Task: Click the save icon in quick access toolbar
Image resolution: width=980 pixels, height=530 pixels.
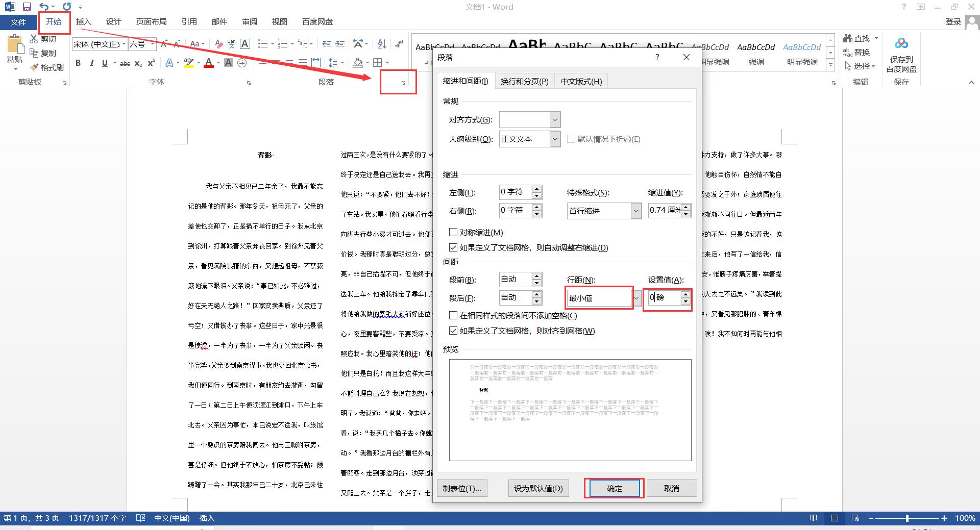Action: (x=27, y=7)
